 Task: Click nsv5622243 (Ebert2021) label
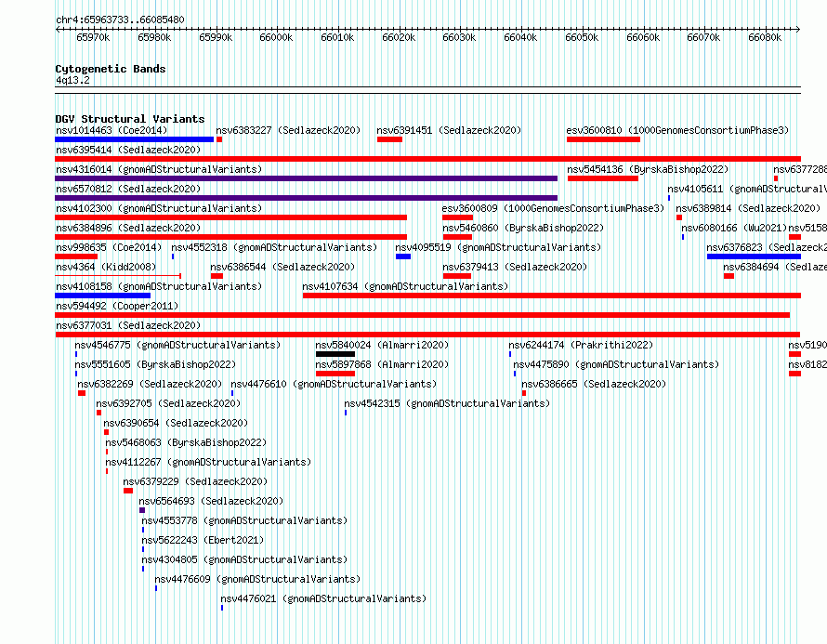(x=203, y=540)
